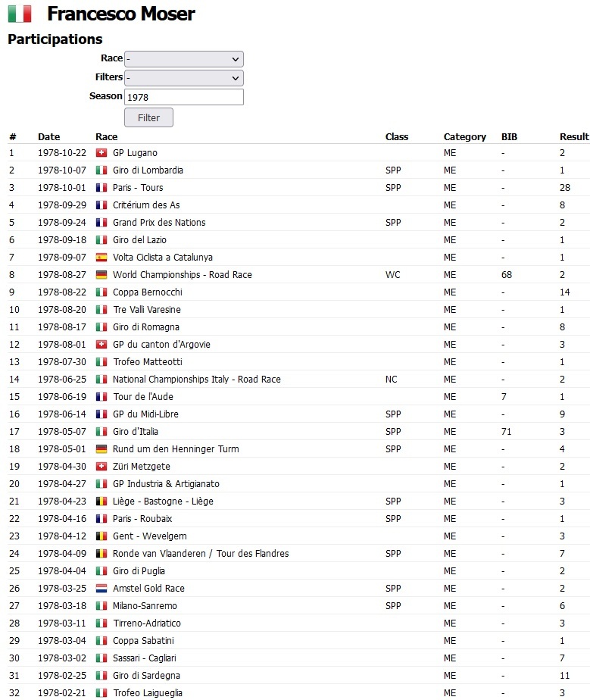
Task: Click the Date column header
Action: (48, 137)
